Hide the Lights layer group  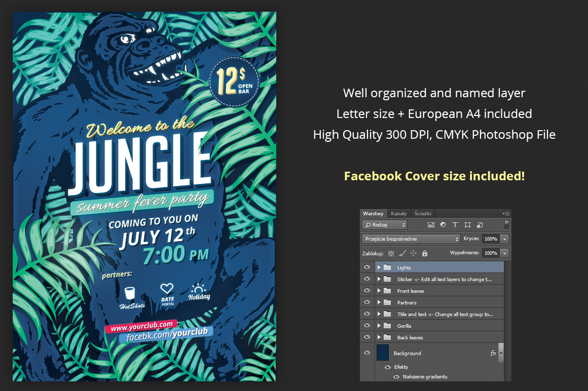367,267
